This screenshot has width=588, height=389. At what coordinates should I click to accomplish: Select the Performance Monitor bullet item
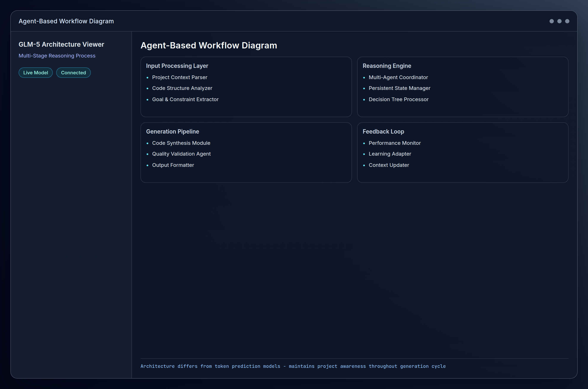pos(395,143)
